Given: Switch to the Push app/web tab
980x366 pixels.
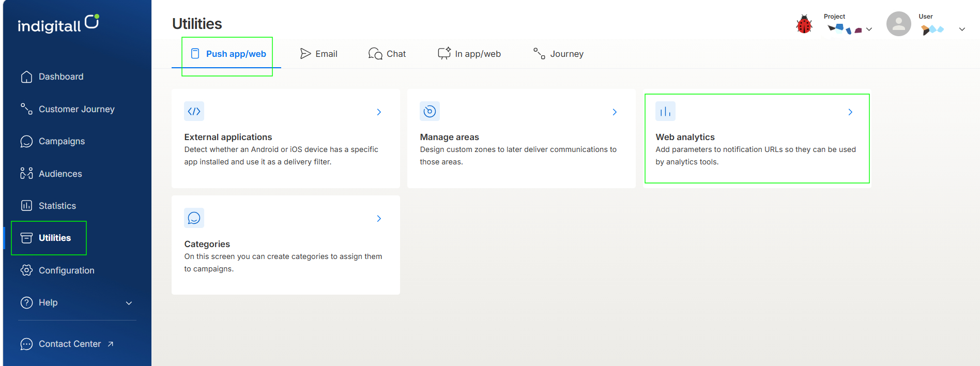Looking at the screenshot, I should tap(226, 54).
